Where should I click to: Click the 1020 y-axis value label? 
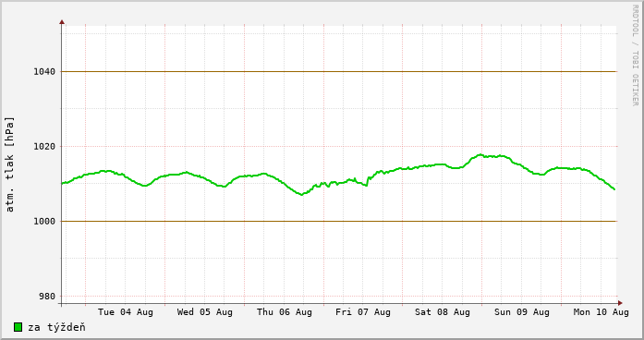(x=44, y=147)
